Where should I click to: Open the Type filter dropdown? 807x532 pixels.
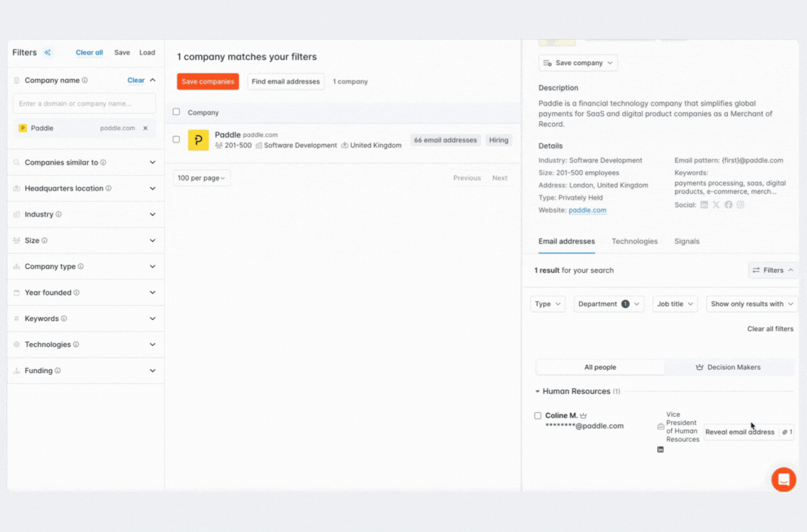click(548, 304)
